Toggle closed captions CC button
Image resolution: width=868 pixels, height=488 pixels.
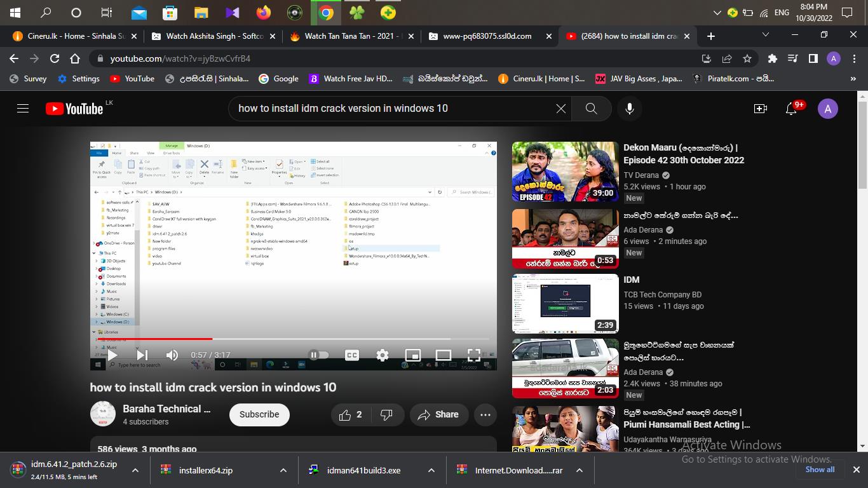[351, 355]
